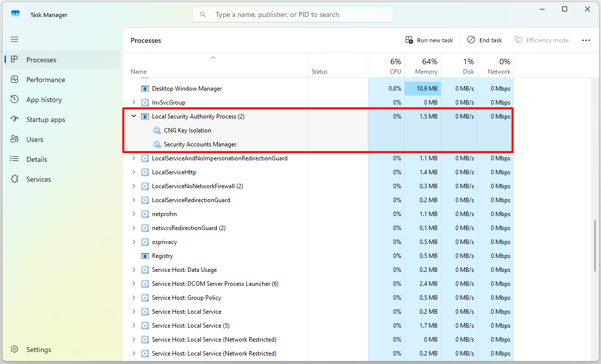The height and width of the screenshot is (364, 601).
Task: Click the LocalServiceHttp gear icon
Action: (x=145, y=172)
